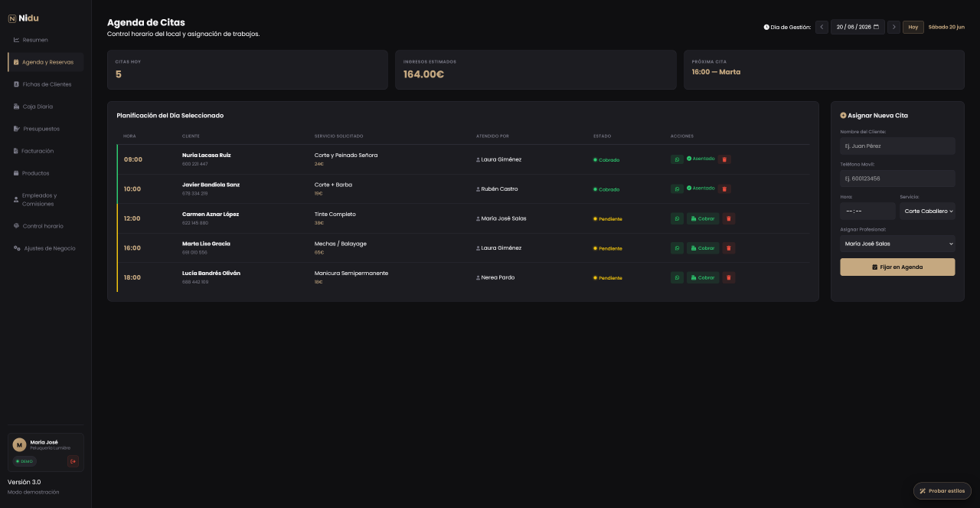The image size is (980, 508).
Task: Open Resumen in the sidebar
Action: click(46, 40)
